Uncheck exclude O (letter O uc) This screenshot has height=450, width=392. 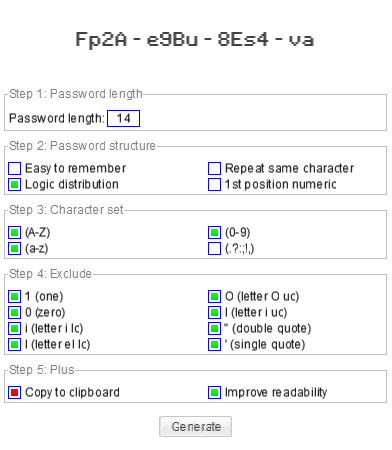click(214, 296)
